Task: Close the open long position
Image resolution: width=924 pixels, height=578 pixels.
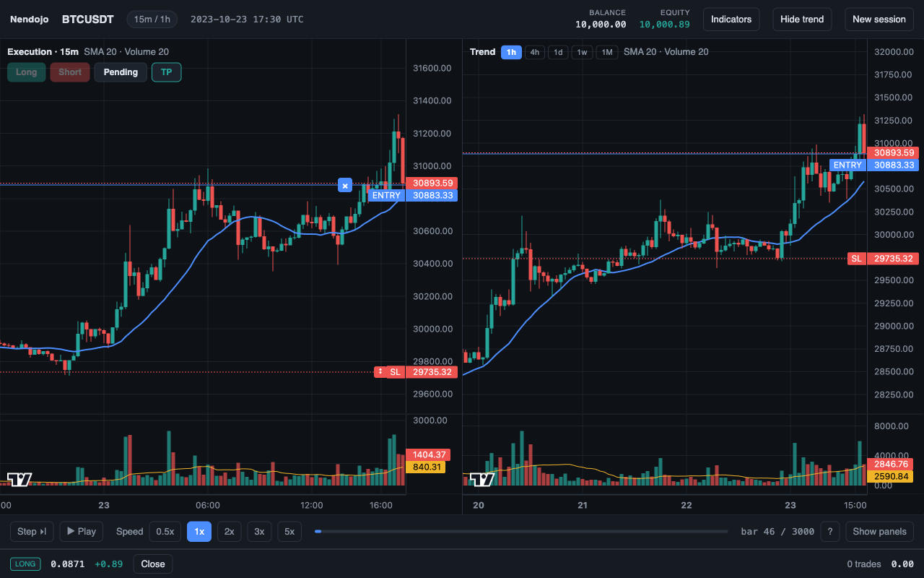Action: (x=153, y=564)
